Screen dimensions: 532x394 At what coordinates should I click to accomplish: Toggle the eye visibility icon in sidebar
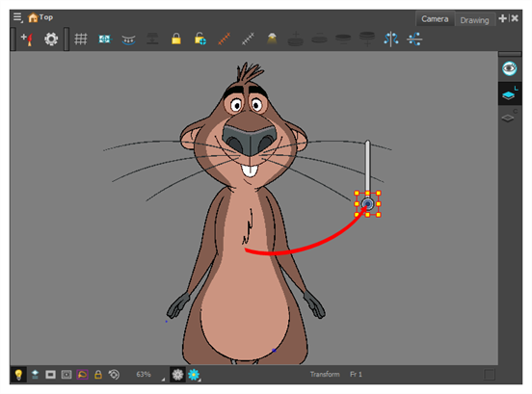click(509, 68)
